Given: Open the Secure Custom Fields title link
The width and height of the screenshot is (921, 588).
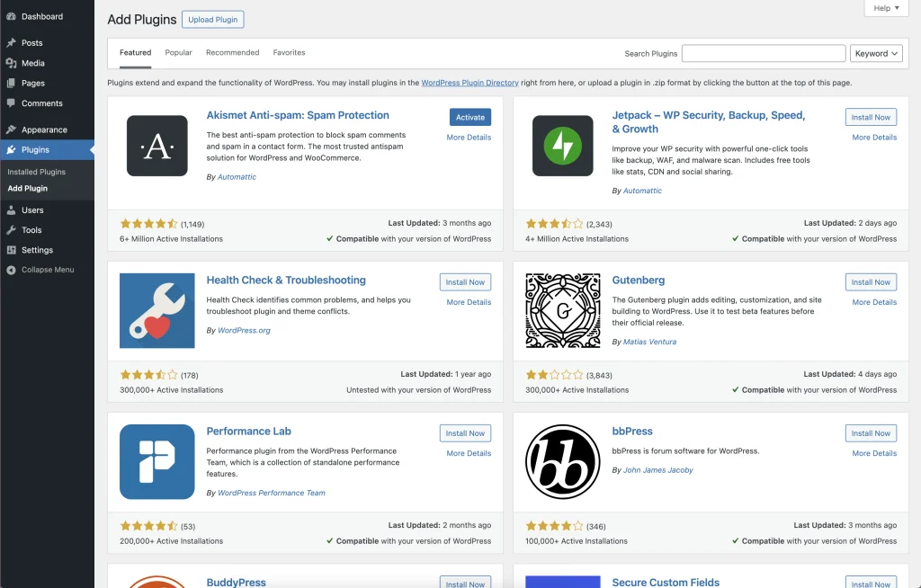Looking at the screenshot, I should [666, 582].
